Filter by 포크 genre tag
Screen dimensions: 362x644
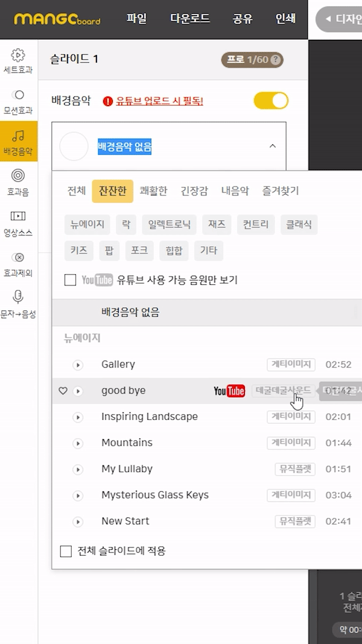point(139,250)
